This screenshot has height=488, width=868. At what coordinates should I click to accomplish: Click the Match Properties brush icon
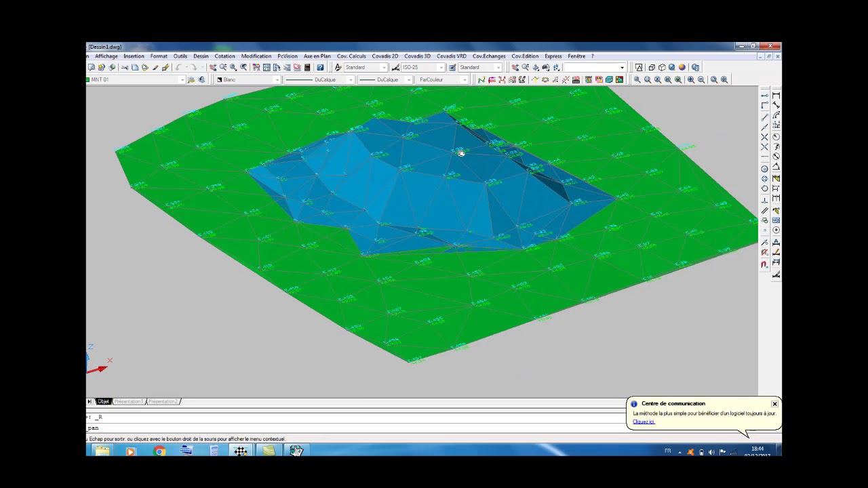(155, 67)
